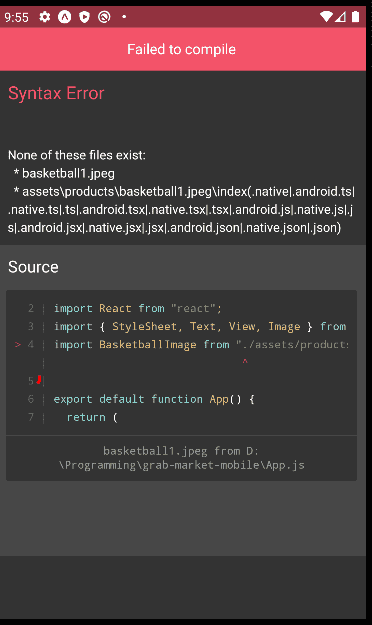Screen dimensions: 372x625
Task: Tap the do-not-disturb circle status icon
Action: [104, 17]
